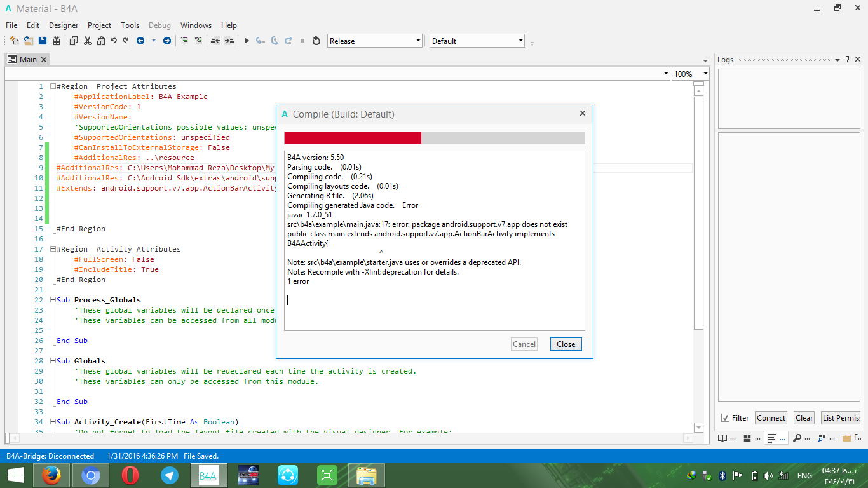Collapse the Project Attributes region
The width and height of the screenshot is (868, 488).
(53, 87)
